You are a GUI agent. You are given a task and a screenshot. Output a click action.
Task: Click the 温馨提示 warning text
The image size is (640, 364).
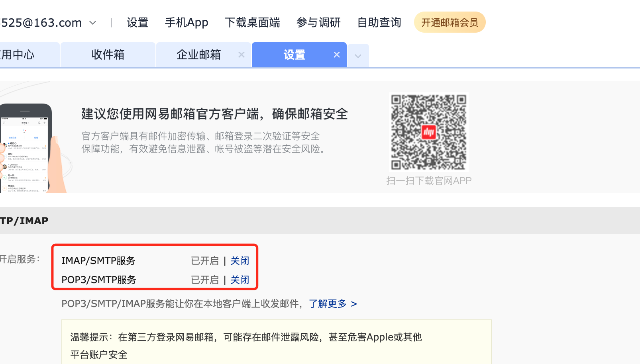246,346
